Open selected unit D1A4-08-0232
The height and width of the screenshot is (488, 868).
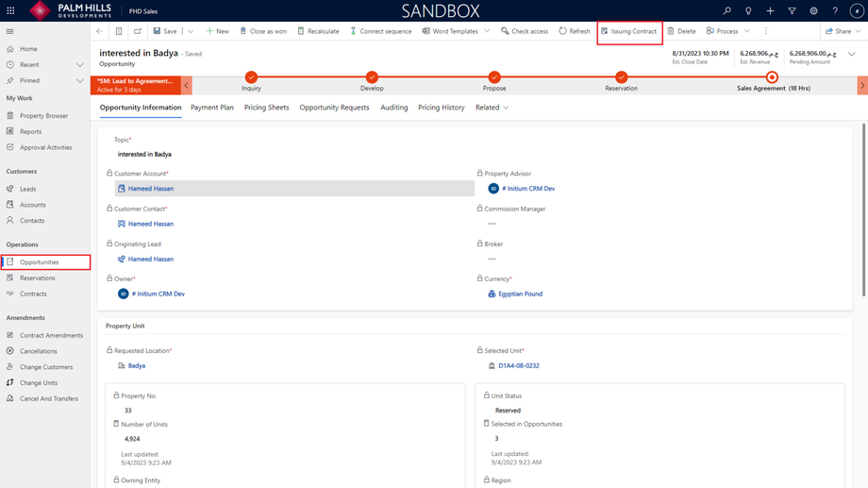click(519, 365)
